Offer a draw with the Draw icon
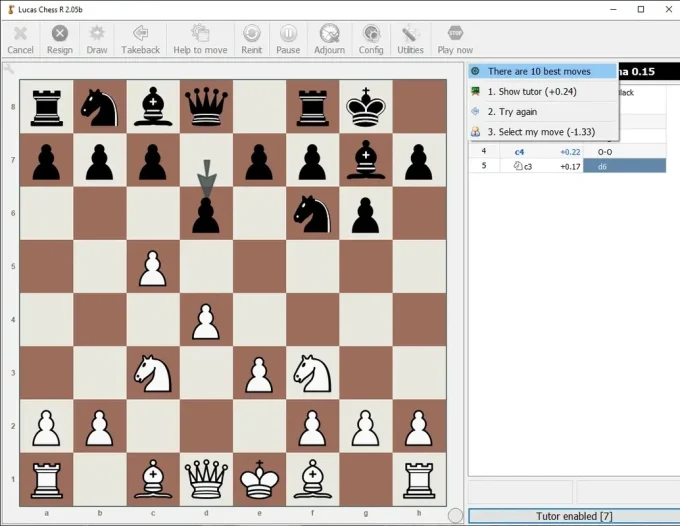 (x=97, y=39)
